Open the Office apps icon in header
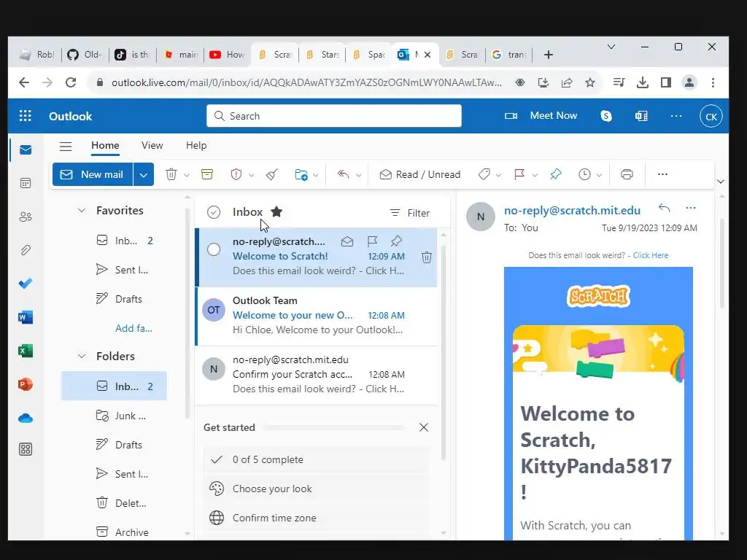The width and height of the screenshot is (747, 560). [641, 116]
